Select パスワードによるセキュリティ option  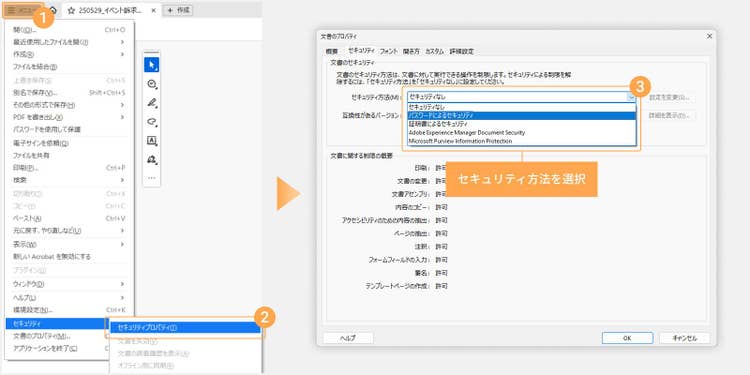coord(521,115)
